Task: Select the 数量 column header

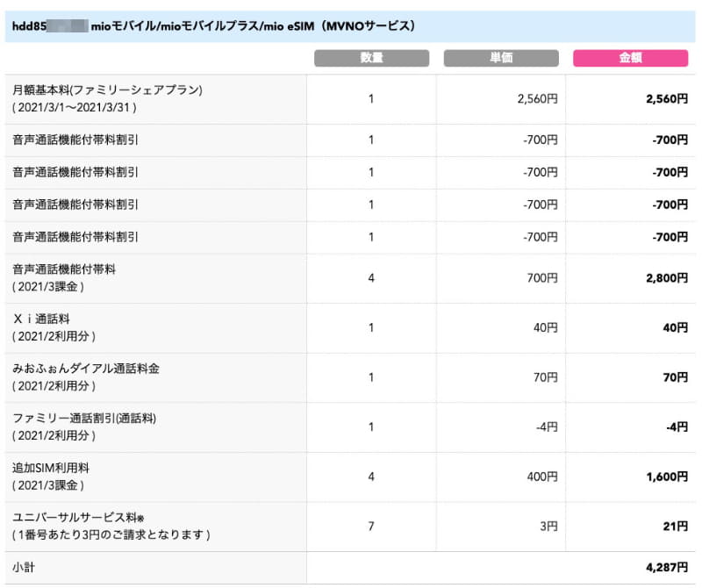Action: (x=370, y=58)
